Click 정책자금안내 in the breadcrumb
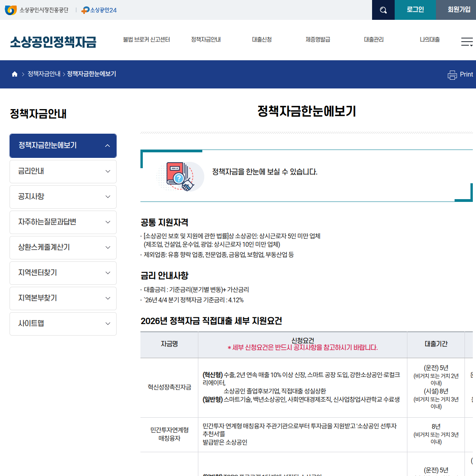Screen dimensions: 476x476 coord(44,74)
